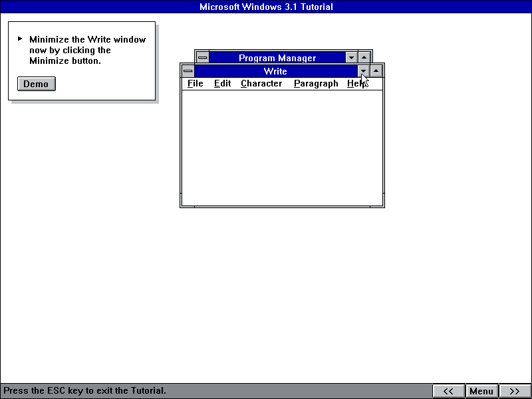Open the Help menu in Write
The image size is (532, 399).
point(355,84)
